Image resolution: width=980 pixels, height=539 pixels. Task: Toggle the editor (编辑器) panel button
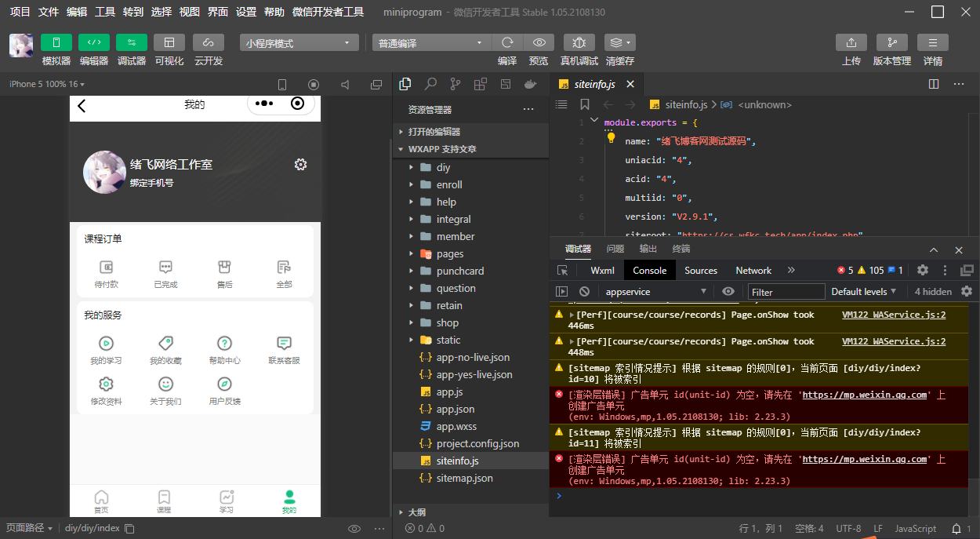pos(93,42)
